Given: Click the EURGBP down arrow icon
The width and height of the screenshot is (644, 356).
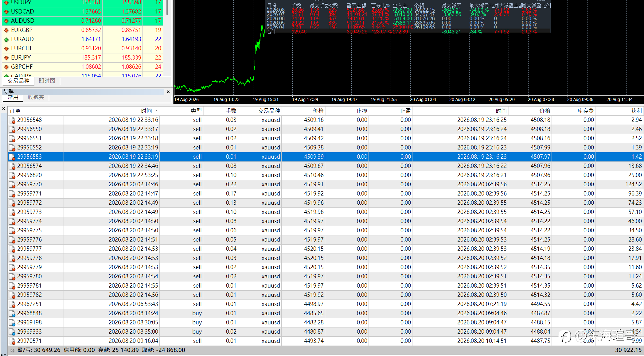Looking at the screenshot, I should click(x=6, y=30).
